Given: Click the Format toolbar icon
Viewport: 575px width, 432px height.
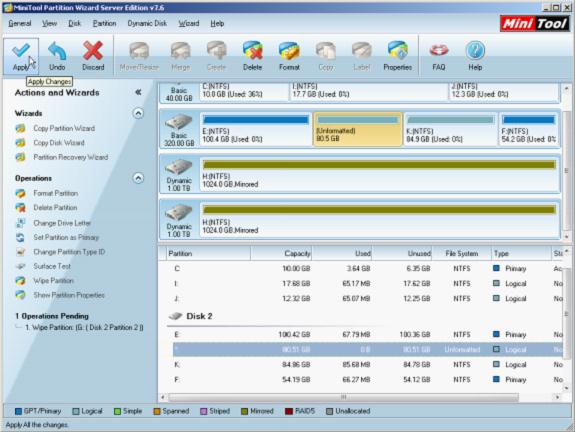Looking at the screenshot, I should 289,56.
